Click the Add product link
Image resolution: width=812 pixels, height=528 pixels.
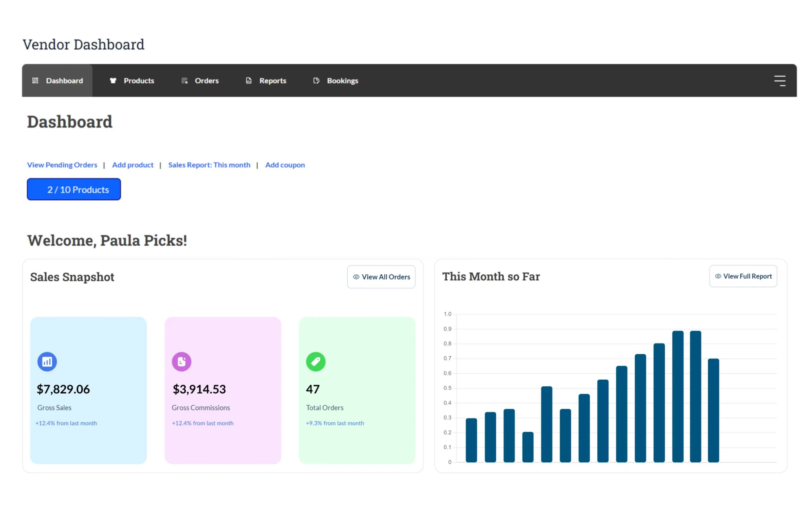pyautogui.click(x=133, y=165)
